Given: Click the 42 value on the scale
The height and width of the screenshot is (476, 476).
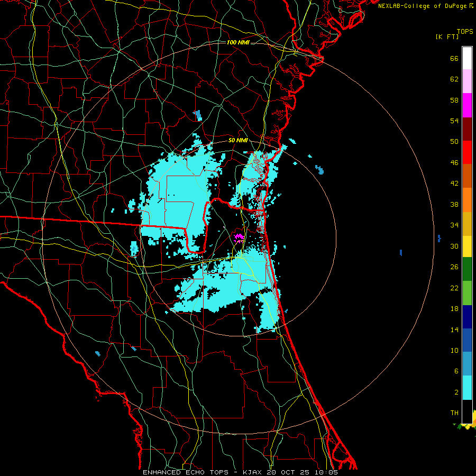Looking at the screenshot, I should [x=454, y=184].
